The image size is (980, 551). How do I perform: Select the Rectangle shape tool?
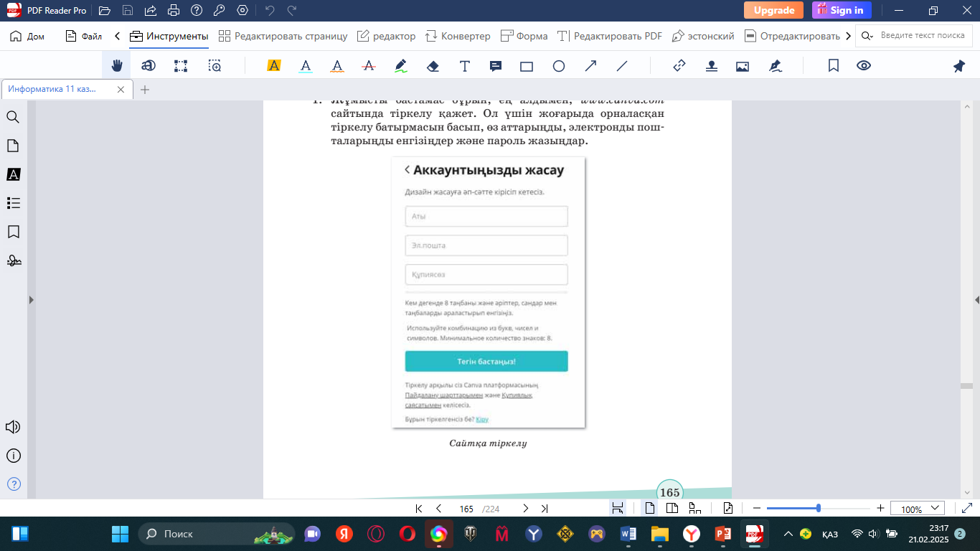[x=527, y=66]
